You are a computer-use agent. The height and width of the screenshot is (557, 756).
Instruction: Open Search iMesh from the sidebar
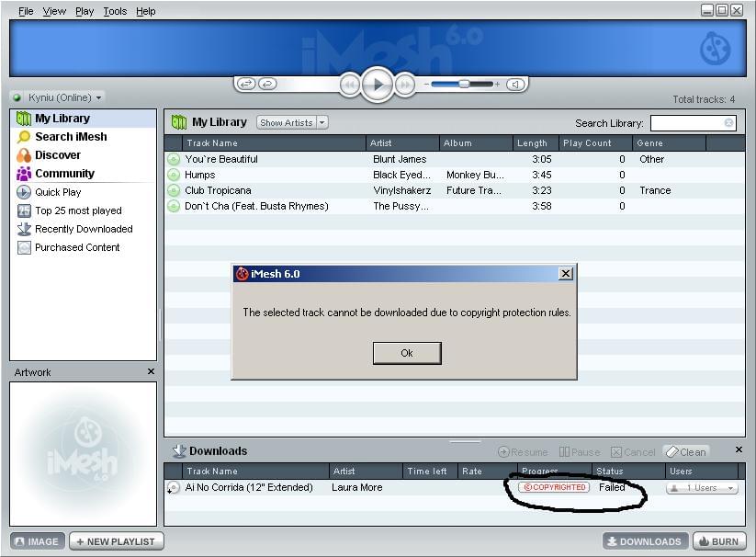(71, 137)
